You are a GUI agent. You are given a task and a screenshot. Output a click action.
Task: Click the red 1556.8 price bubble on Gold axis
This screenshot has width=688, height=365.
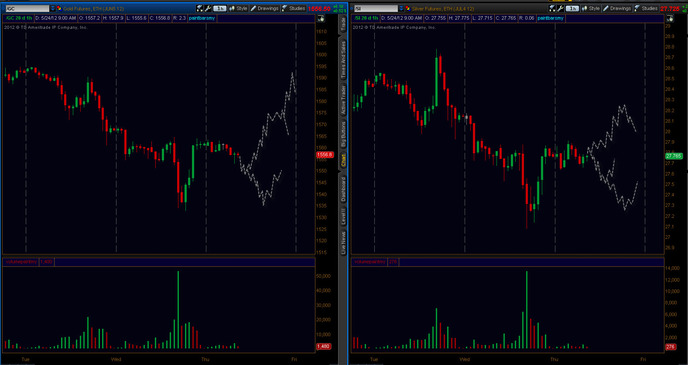(x=325, y=155)
